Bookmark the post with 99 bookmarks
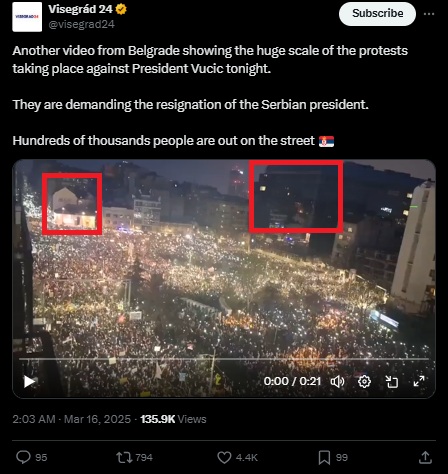Image resolution: width=448 pixels, height=474 pixels. [324, 457]
